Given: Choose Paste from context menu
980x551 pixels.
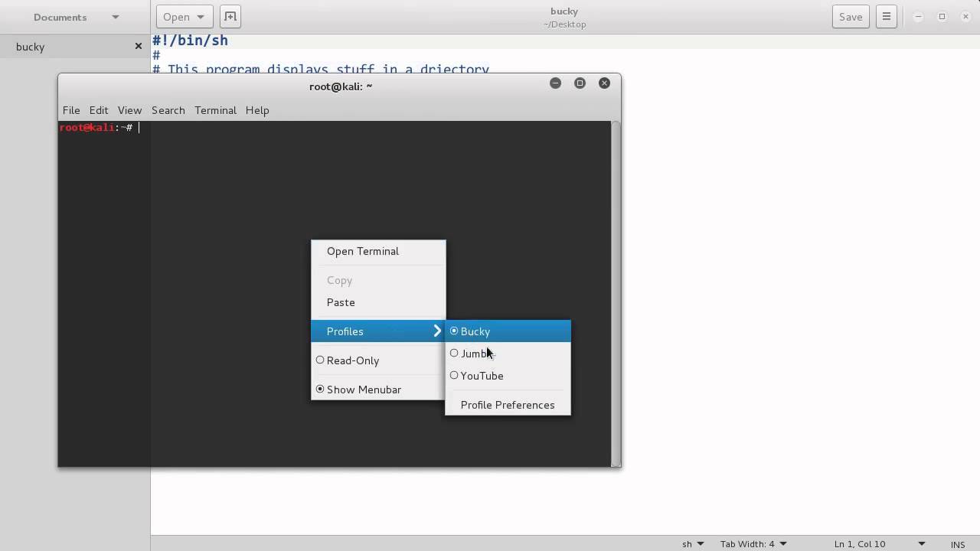Looking at the screenshot, I should pyautogui.click(x=378, y=302).
